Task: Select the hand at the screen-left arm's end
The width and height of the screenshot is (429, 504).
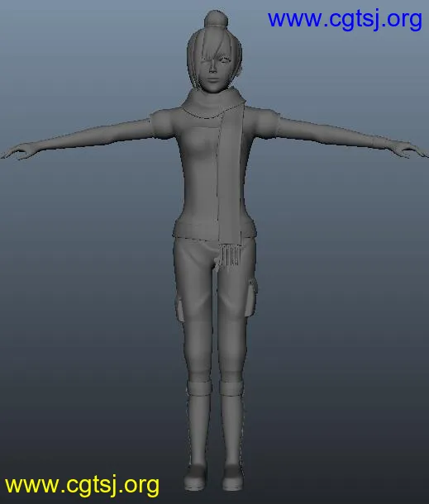Action: click(17, 151)
